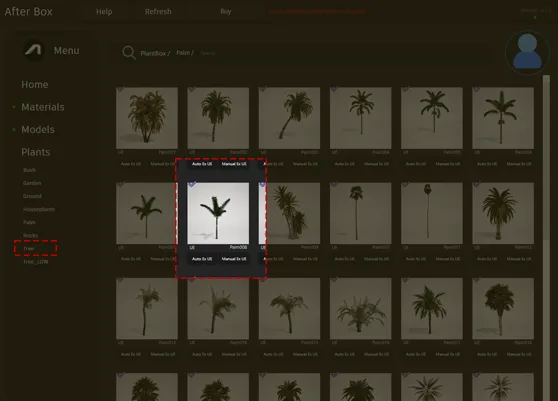
Task: Click the checkmark badge on Palm006 thumbnail
Action: point(477,89)
